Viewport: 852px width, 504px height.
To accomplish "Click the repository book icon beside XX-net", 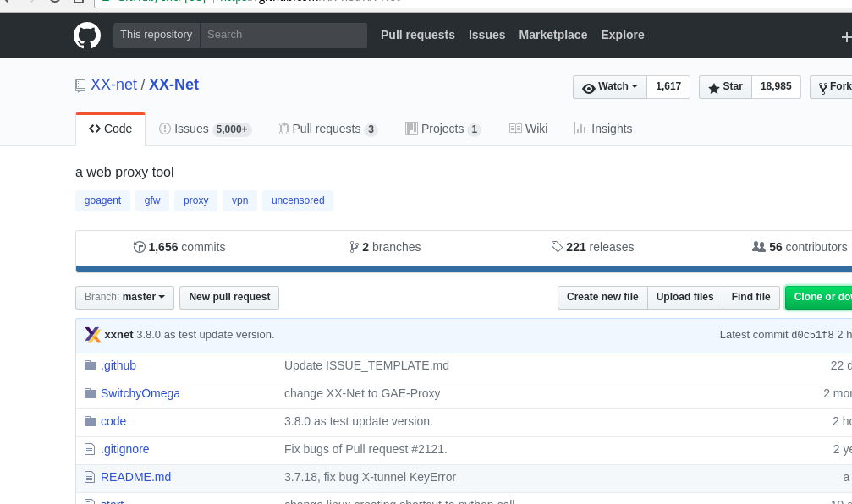I will (80, 85).
